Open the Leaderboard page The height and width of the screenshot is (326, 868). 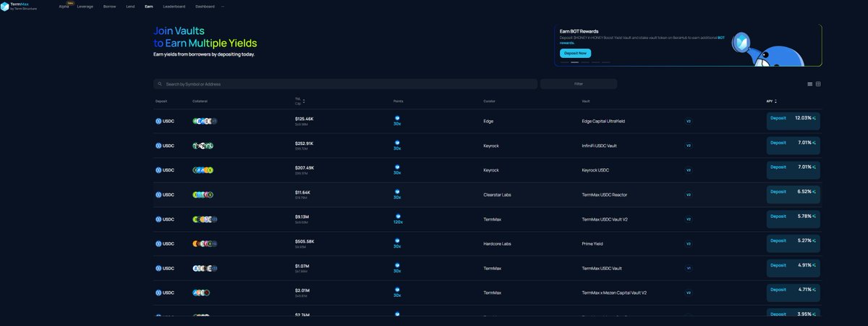pyautogui.click(x=174, y=6)
